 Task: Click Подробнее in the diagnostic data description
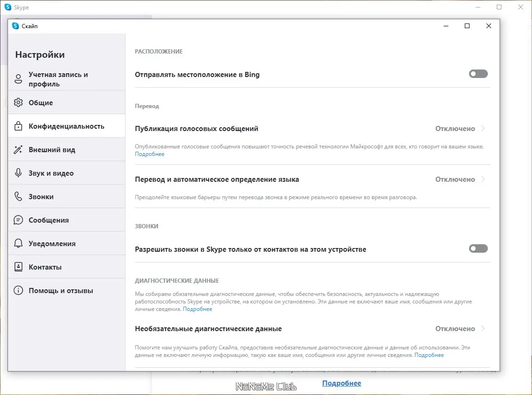click(197, 309)
